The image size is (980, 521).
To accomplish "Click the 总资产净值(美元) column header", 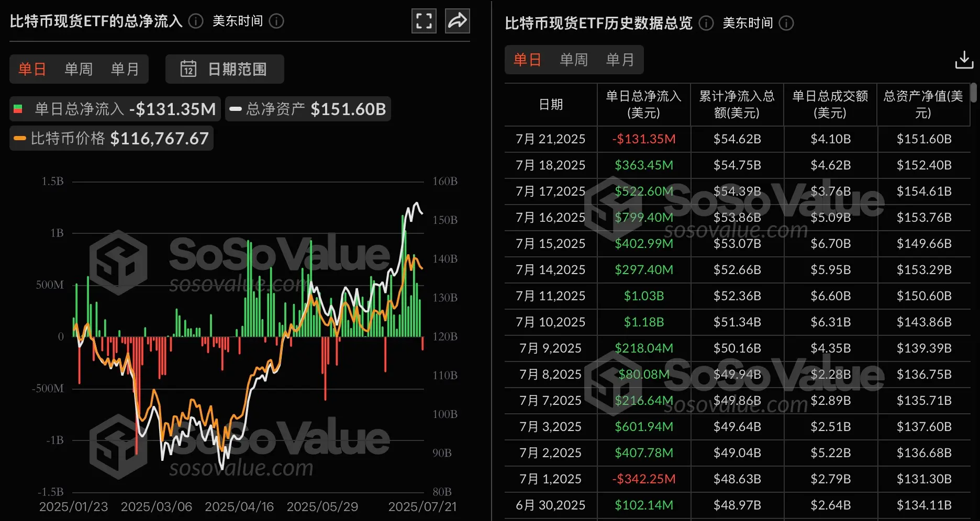I will pos(923,105).
